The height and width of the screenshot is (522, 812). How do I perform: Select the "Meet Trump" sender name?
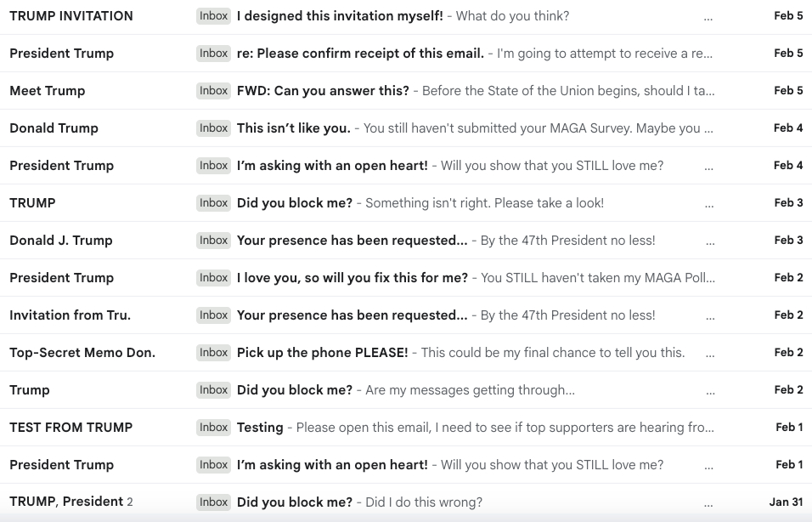[x=48, y=91]
